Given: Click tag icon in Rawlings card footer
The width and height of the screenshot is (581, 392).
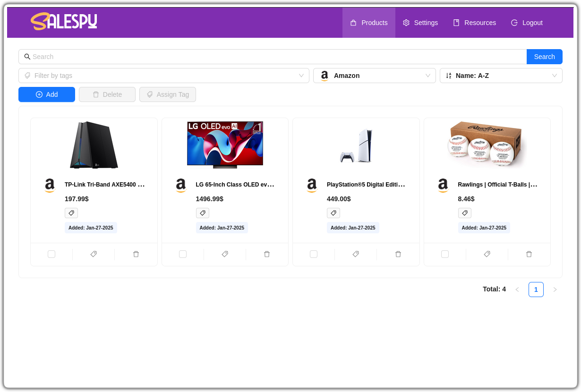Looking at the screenshot, I should coord(487,254).
